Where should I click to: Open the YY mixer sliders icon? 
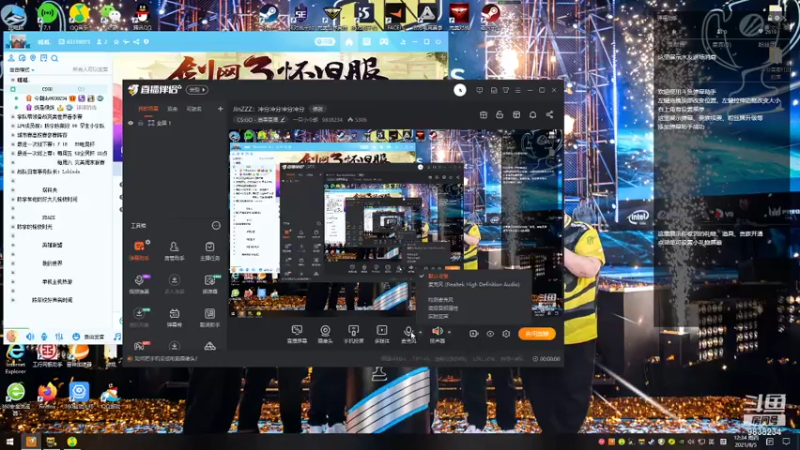point(59,337)
